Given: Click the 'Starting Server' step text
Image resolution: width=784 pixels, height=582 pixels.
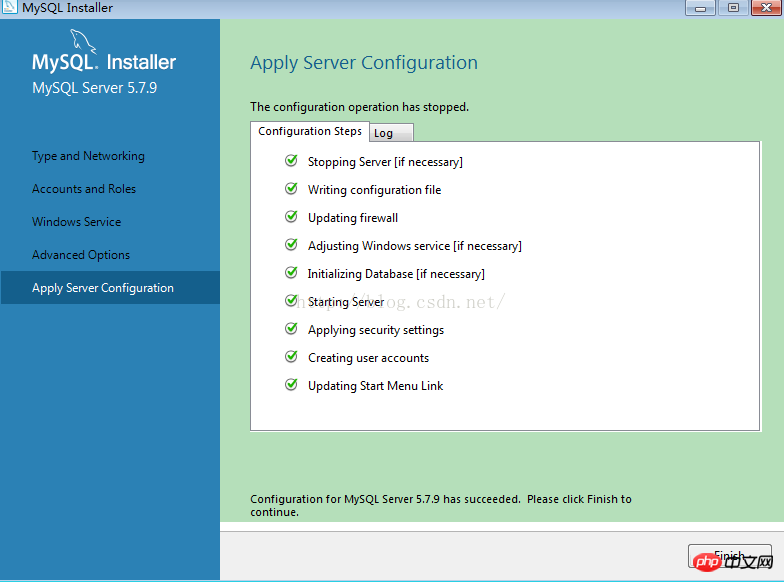Looking at the screenshot, I should point(346,302).
